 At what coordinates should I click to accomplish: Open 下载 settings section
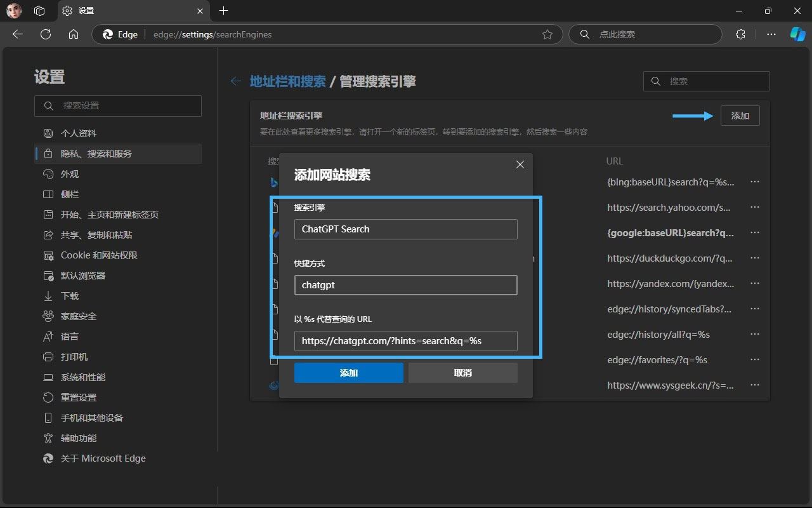pos(118,296)
